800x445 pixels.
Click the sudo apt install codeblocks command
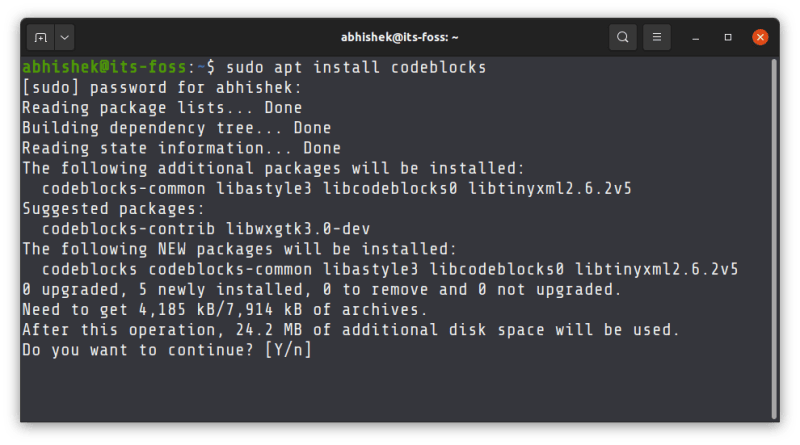pyautogui.click(x=355, y=68)
